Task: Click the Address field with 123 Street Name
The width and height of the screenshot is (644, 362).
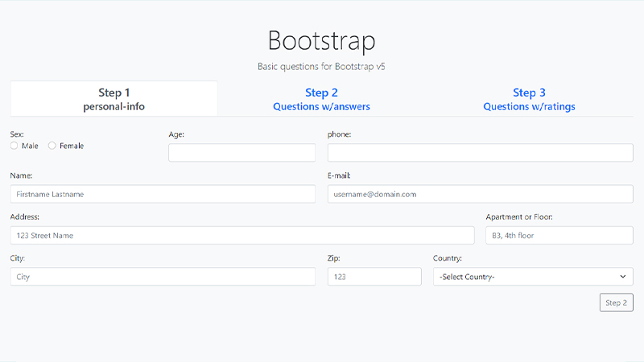Action: pos(242,235)
